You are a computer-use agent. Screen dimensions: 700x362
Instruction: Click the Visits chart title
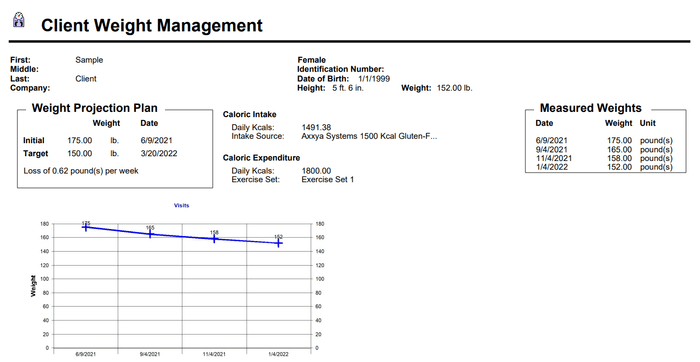[181, 205]
